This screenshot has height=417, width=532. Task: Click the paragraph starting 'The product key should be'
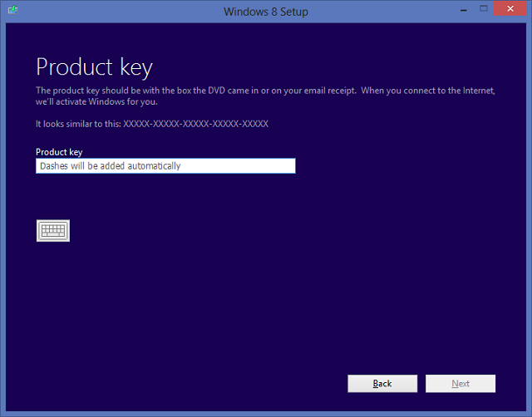tap(265, 96)
